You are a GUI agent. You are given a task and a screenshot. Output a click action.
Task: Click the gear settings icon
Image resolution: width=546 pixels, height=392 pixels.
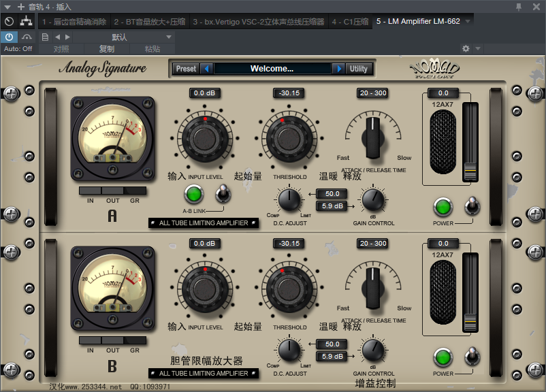tap(466, 48)
